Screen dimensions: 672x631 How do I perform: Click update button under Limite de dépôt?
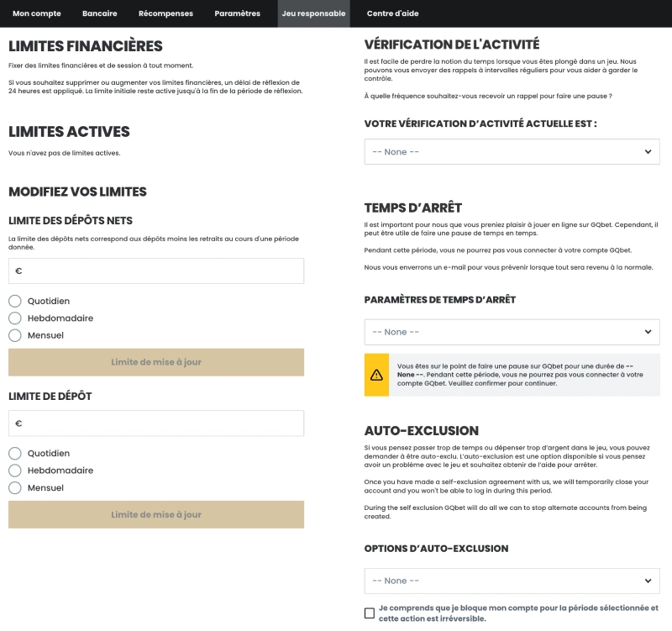tap(156, 514)
